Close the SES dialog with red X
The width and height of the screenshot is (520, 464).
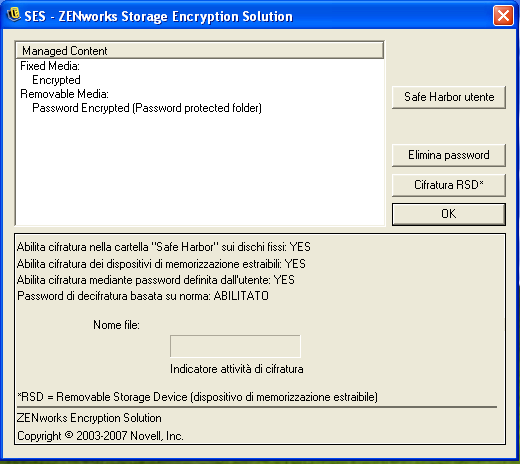[x=503, y=15]
